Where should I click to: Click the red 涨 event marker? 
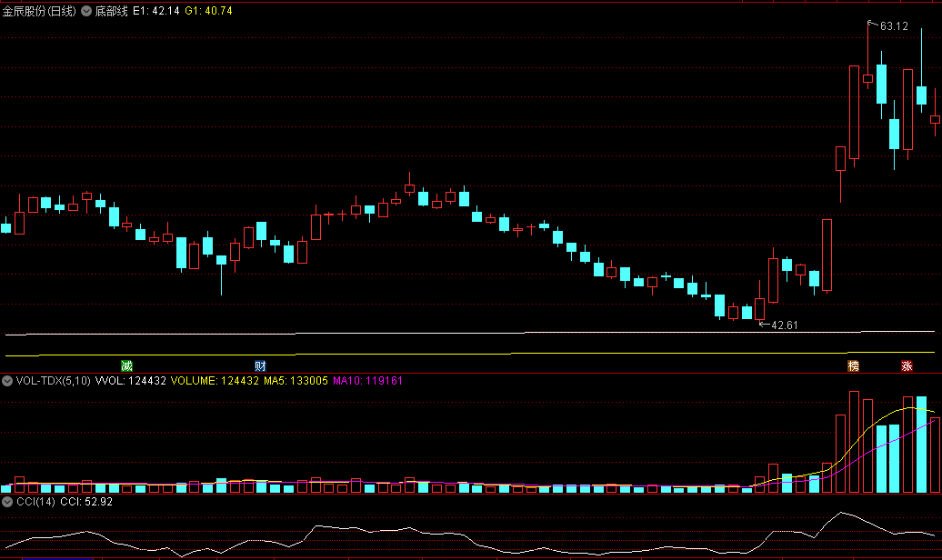pos(907,366)
